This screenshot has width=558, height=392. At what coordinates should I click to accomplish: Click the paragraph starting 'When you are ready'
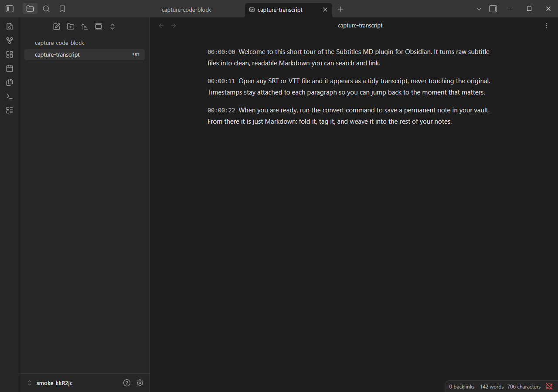pyautogui.click(x=349, y=116)
